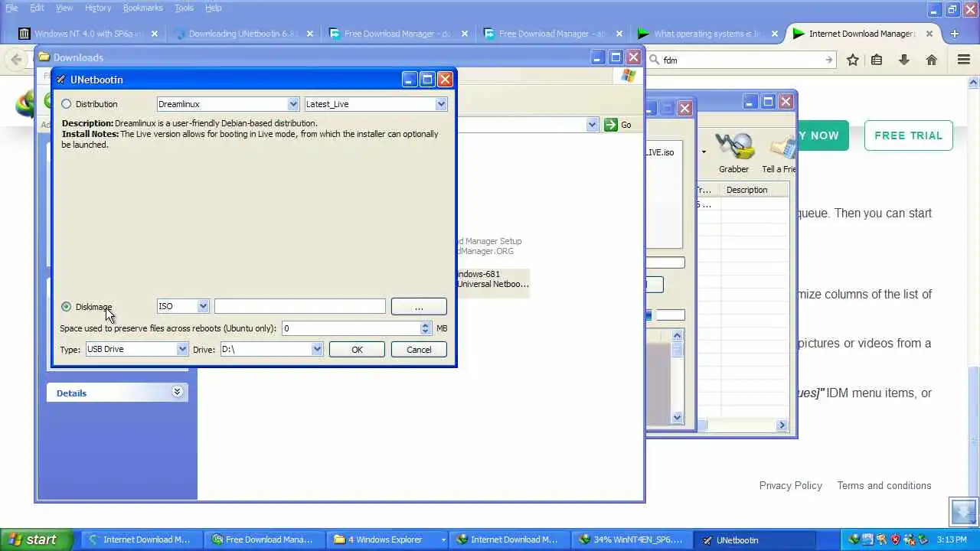Screen dimensions: 980x551
Task: Click the Terms and conditions link
Action: (884, 485)
